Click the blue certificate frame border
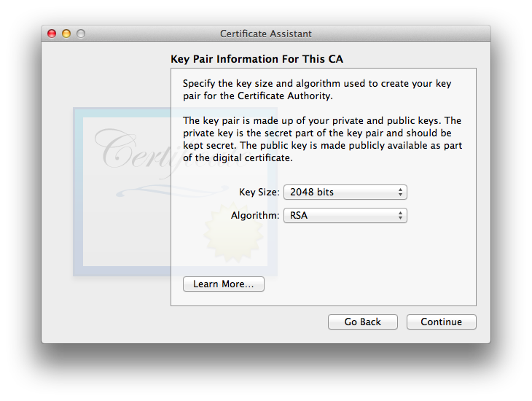Viewport: 532px width, 401px height. click(x=78, y=197)
